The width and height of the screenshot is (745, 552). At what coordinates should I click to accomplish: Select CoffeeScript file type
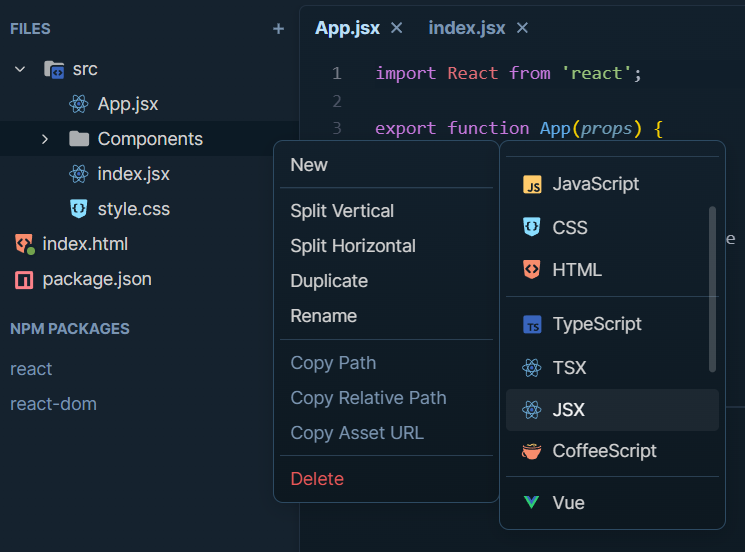(x=612, y=451)
